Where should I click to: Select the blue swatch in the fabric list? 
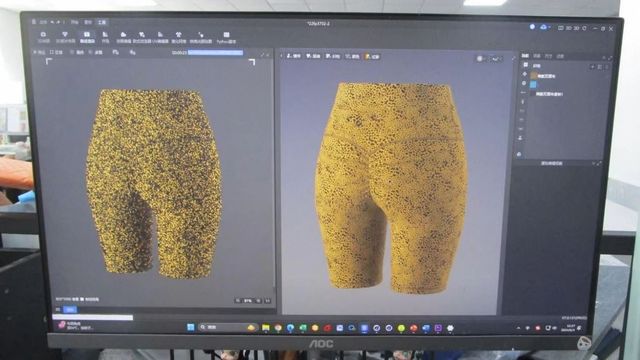[x=533, y=84]
